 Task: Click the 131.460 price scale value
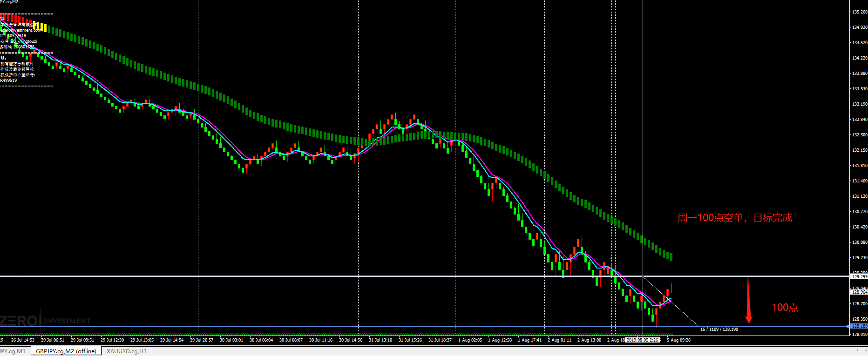click(860, 181)
